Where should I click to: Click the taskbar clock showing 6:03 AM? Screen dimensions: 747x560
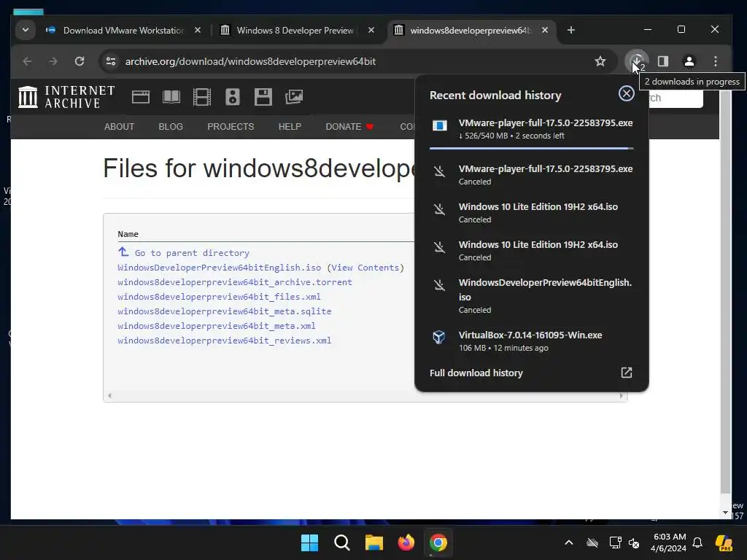[668, 542]
